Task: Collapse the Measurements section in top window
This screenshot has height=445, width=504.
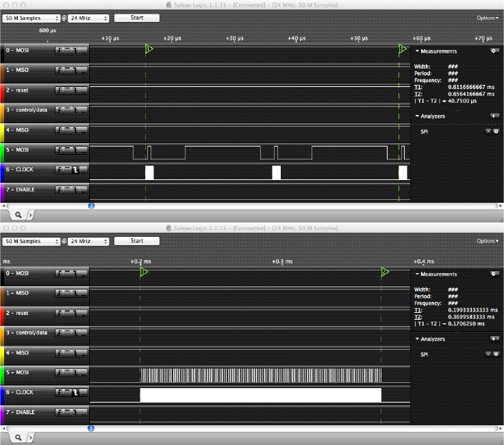Action: pos(417,51)
